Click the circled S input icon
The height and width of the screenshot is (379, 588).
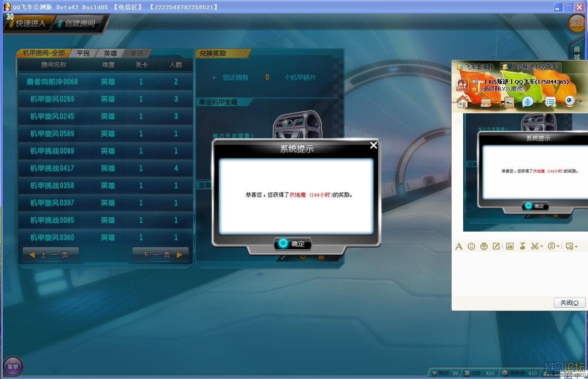click(x=551, y=246)
